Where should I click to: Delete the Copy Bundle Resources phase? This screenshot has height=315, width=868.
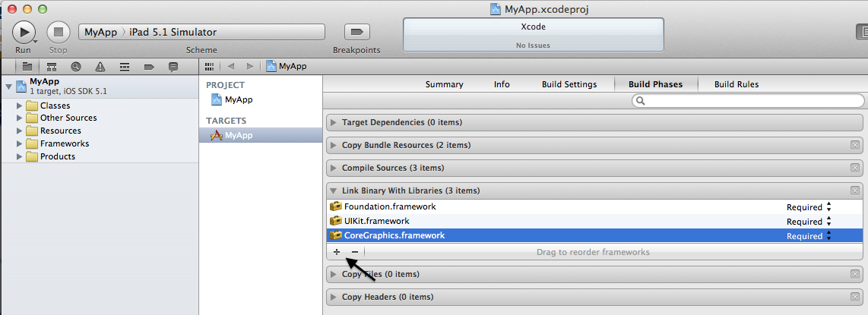tap(855, 145)
